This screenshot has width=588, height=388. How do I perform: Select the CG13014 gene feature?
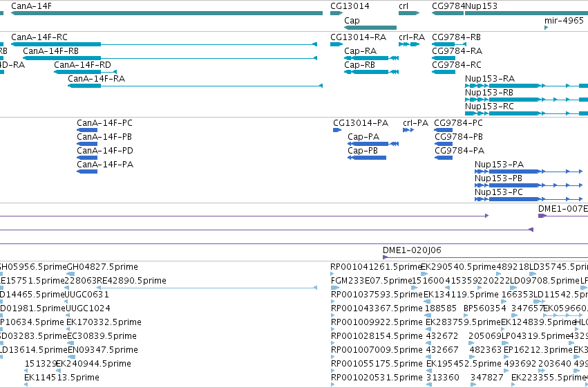pos(336,13)
